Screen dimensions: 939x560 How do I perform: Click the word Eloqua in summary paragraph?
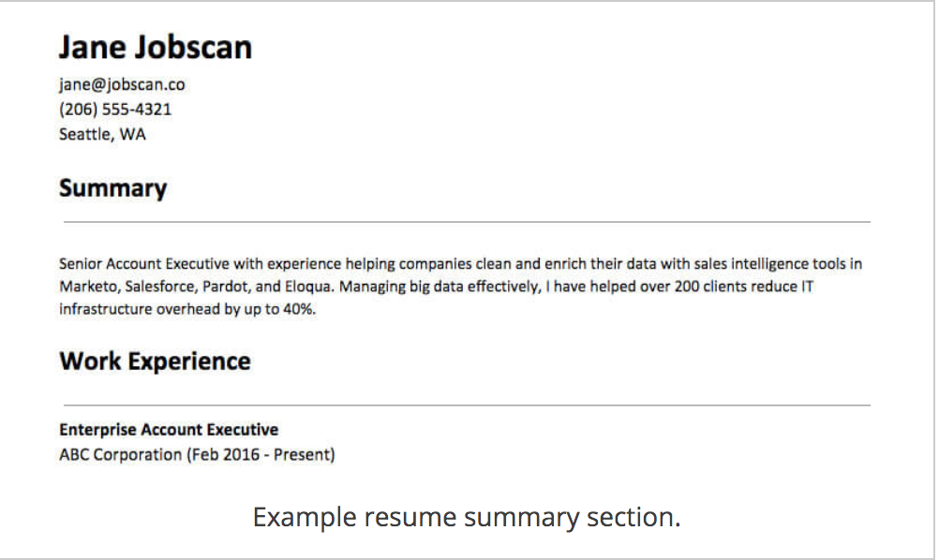(308, 287)
